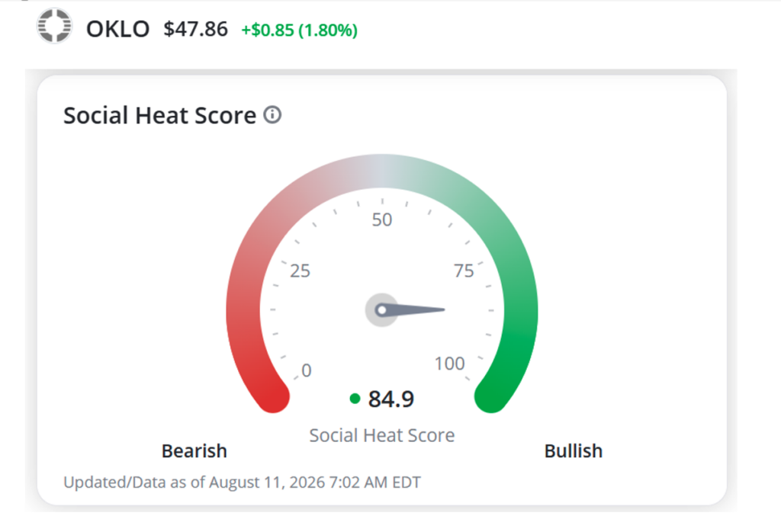Click the Updated/Data as of timestamp text
The width and height of the screenshot is (781, 532).
click(242, 482)
